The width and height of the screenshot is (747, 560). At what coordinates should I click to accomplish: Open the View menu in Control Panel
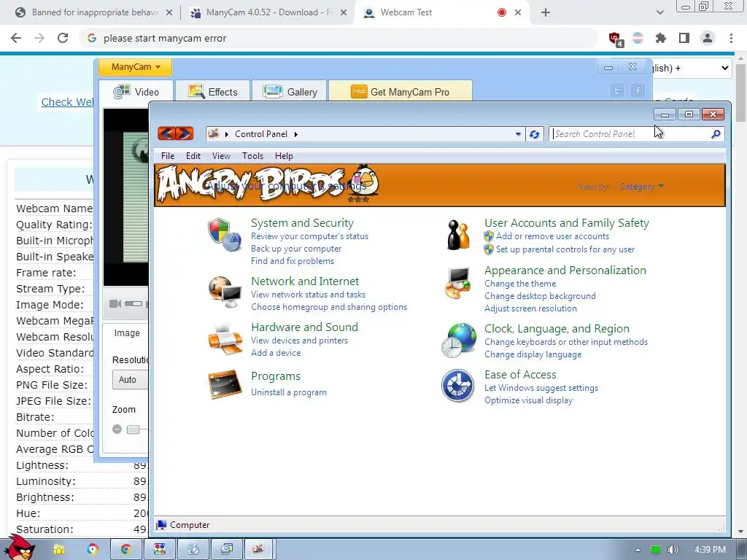coord(221,156)
